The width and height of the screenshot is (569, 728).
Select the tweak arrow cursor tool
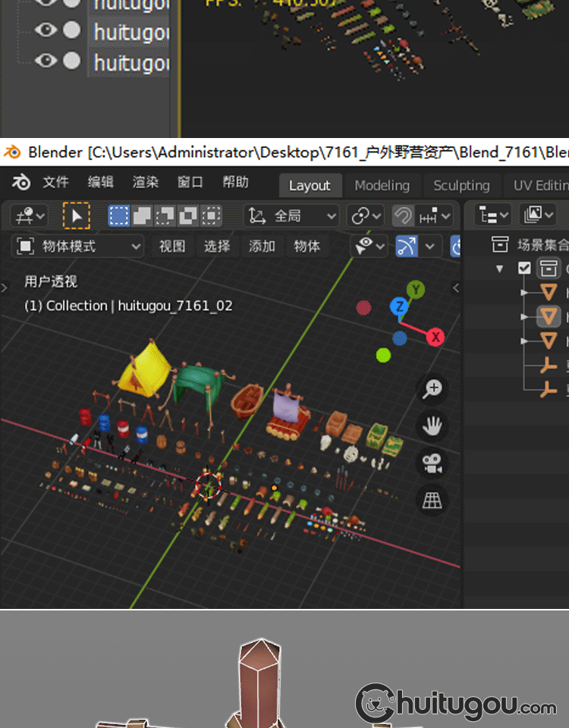76,216
